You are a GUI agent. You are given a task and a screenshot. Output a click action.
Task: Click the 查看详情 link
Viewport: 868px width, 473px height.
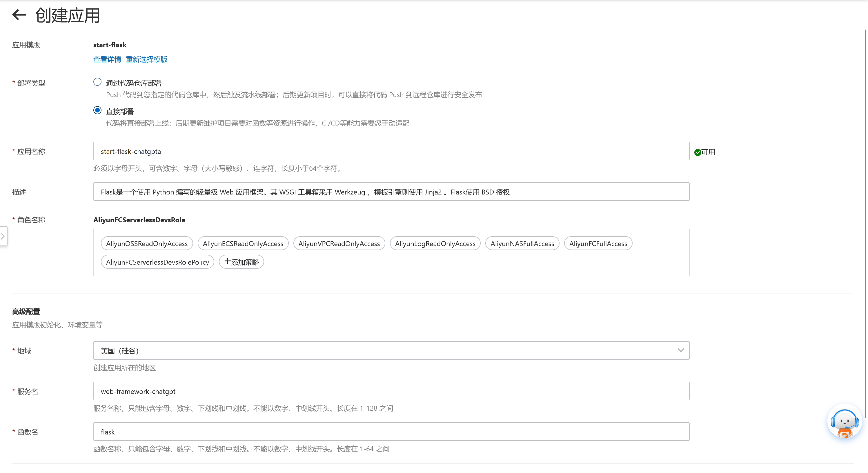tap(107, 59)
